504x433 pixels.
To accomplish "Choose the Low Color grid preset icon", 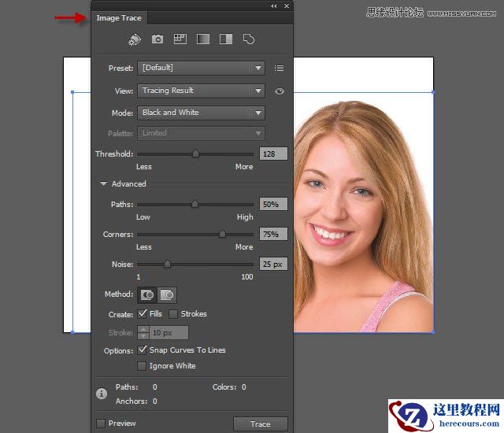I will pyautogui.click(x=180, y=39).
